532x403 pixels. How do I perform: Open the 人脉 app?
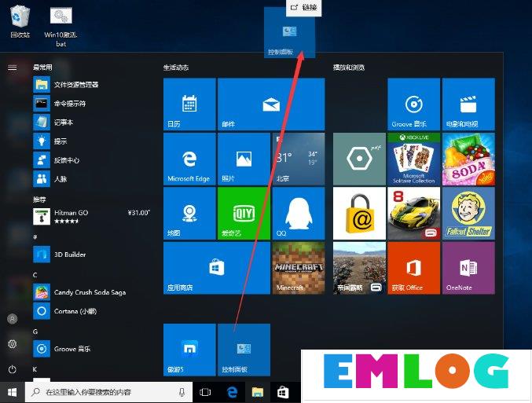[x=92, y=179]
